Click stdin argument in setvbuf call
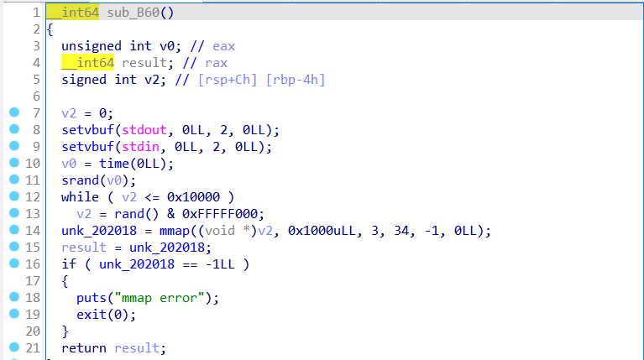 pyautogui.click(x=140, y=147)
